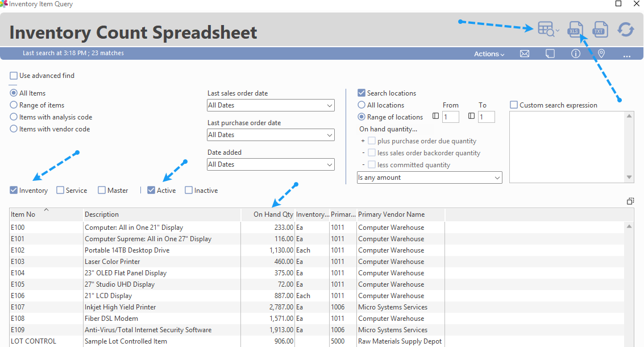
Task: Open the Actions menu
Action: (x=489, y=54)
